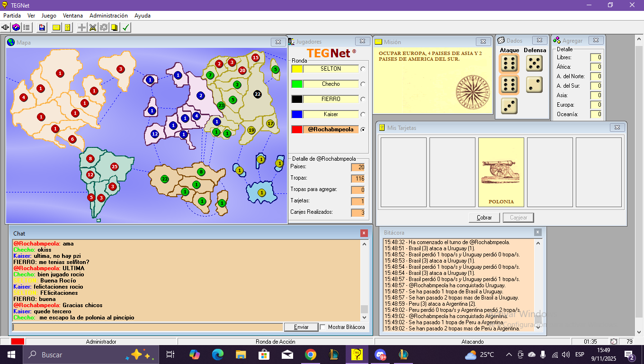This screenshot has height=364, width=644.
Task: Click the floppy disk save icon
Action: coord(42,27)
